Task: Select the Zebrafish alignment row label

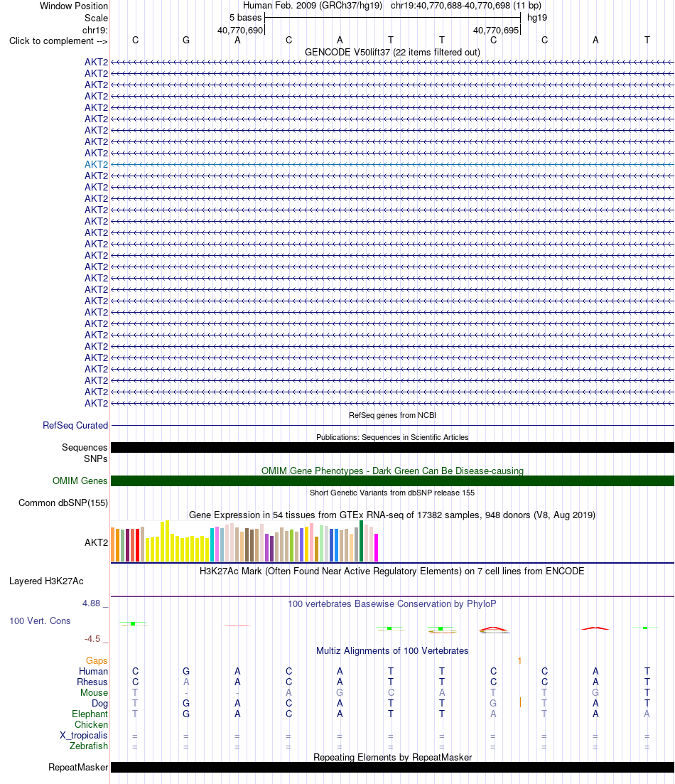Action: tap(89, 746)
